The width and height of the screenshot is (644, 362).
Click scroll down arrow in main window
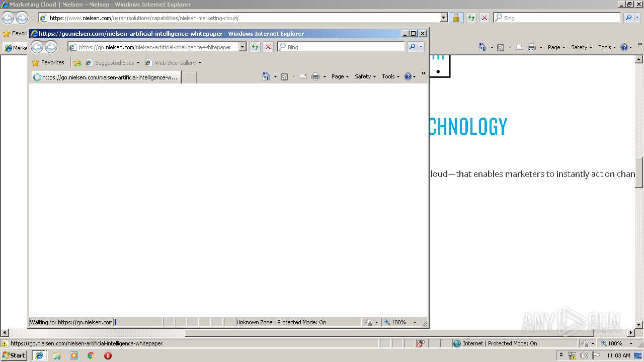639,325
